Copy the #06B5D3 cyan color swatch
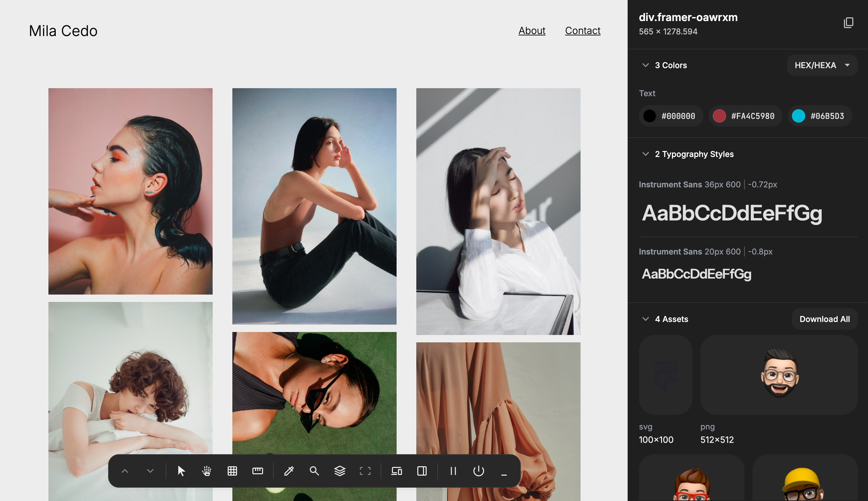This screenshot has width=868, height=501. coord(820,116)
